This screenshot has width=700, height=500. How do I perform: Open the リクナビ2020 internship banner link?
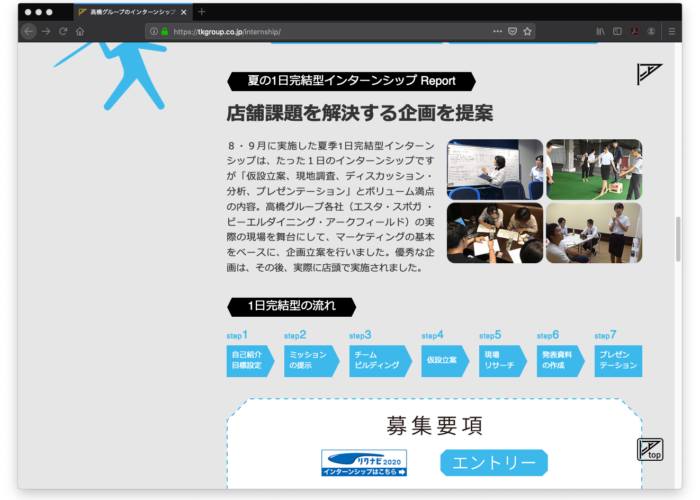pyautogui.click(x=363, y=462)
